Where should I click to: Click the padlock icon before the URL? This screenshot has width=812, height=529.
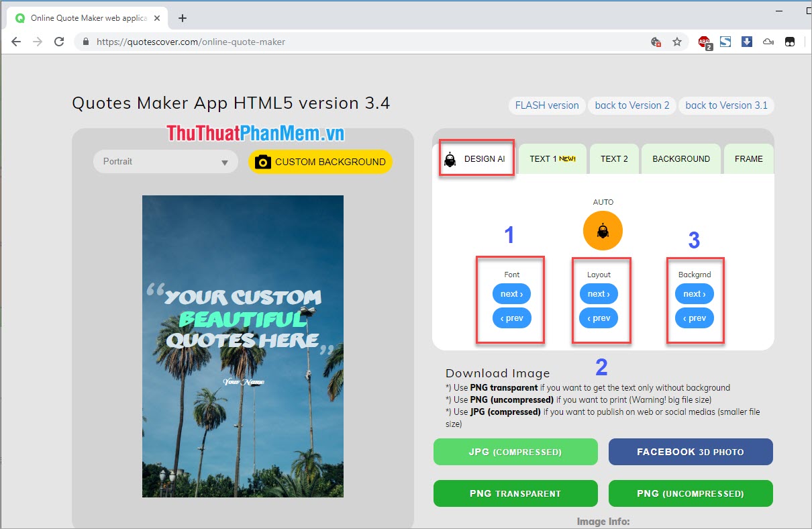point(85,41)
